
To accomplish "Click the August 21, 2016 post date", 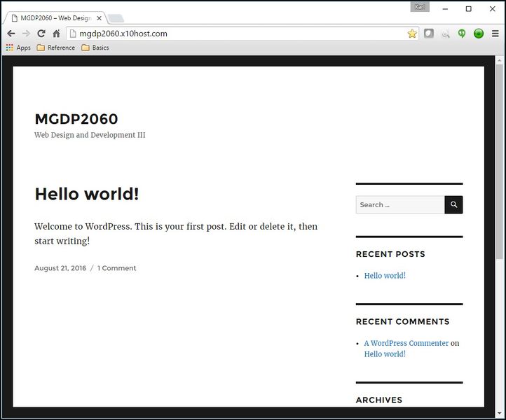I will (60, 268).
